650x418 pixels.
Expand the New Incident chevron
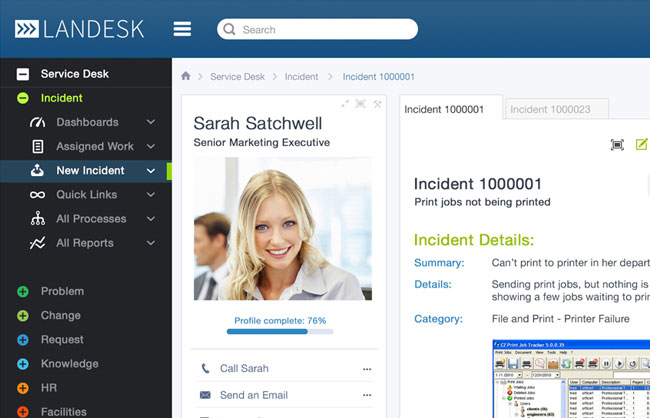click(151, 171)
